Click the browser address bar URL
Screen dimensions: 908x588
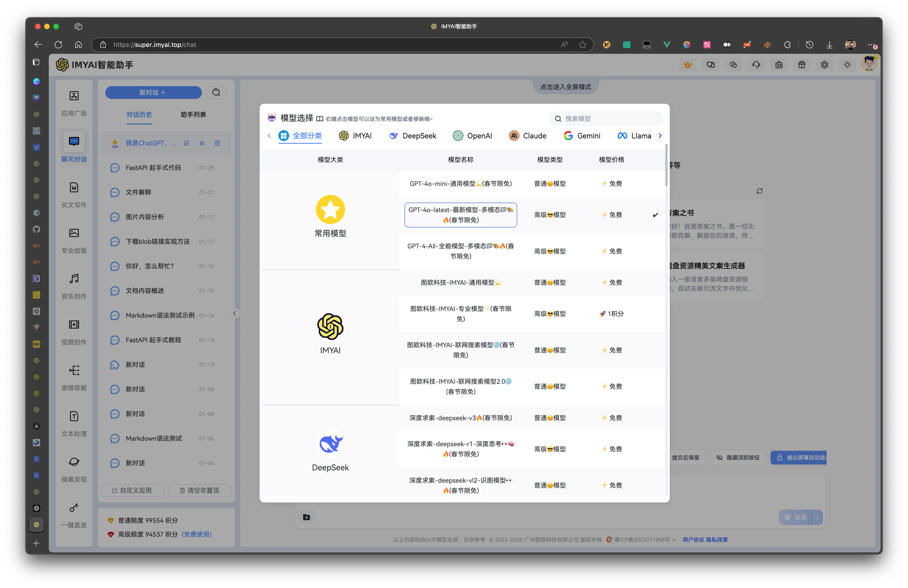(155, 45)
